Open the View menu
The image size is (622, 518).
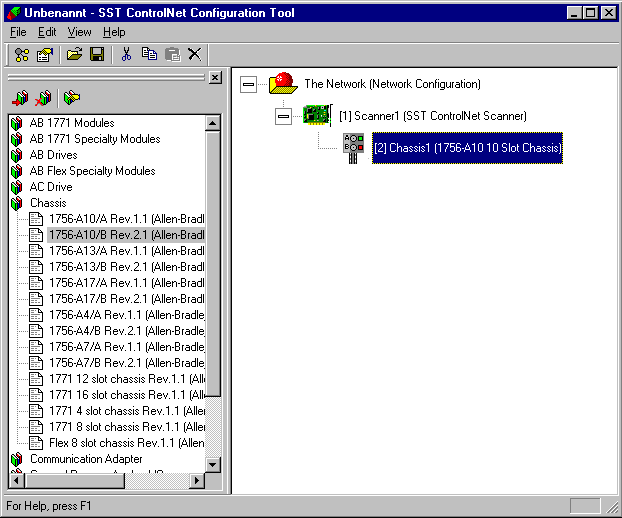click(x=79, y=32)
